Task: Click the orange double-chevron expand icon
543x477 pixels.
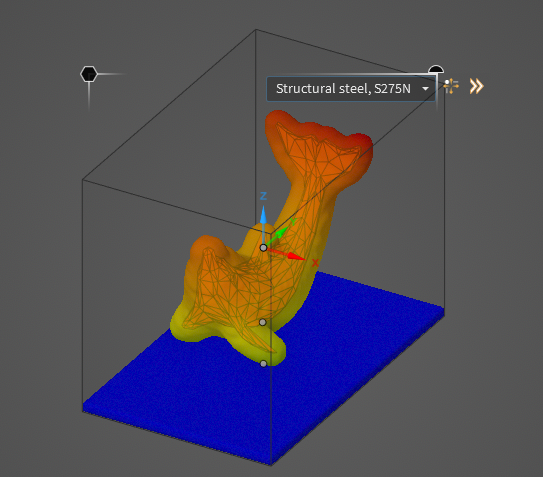Action: (x=477, y=86)
